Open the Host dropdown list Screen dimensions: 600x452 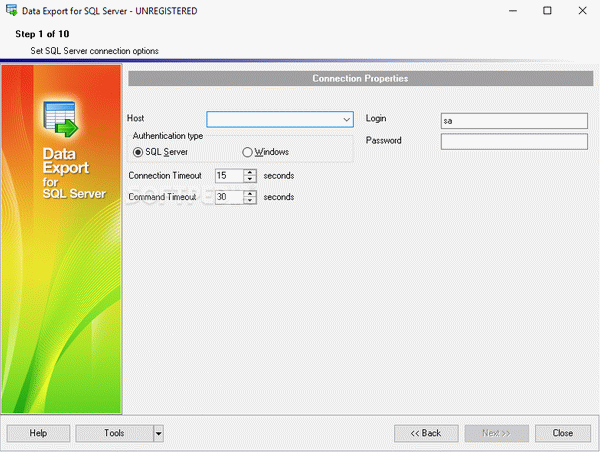pos(347,120)
